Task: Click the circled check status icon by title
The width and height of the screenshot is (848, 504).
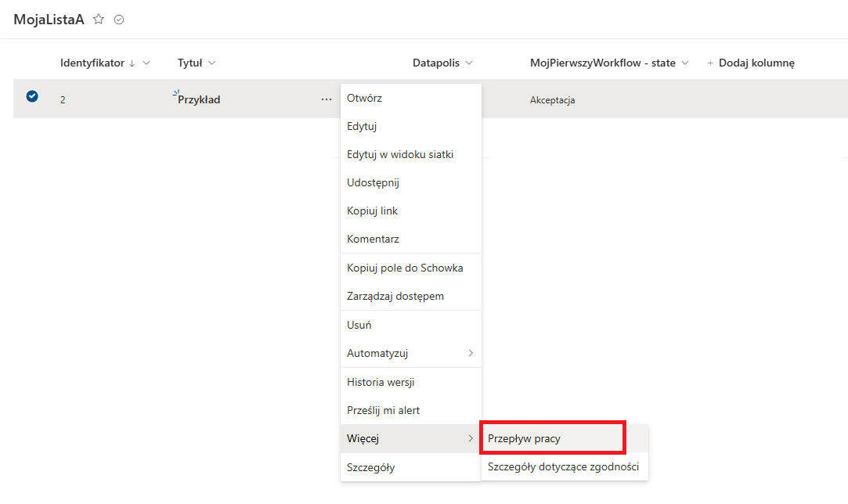Action: (x=119, y=20)
